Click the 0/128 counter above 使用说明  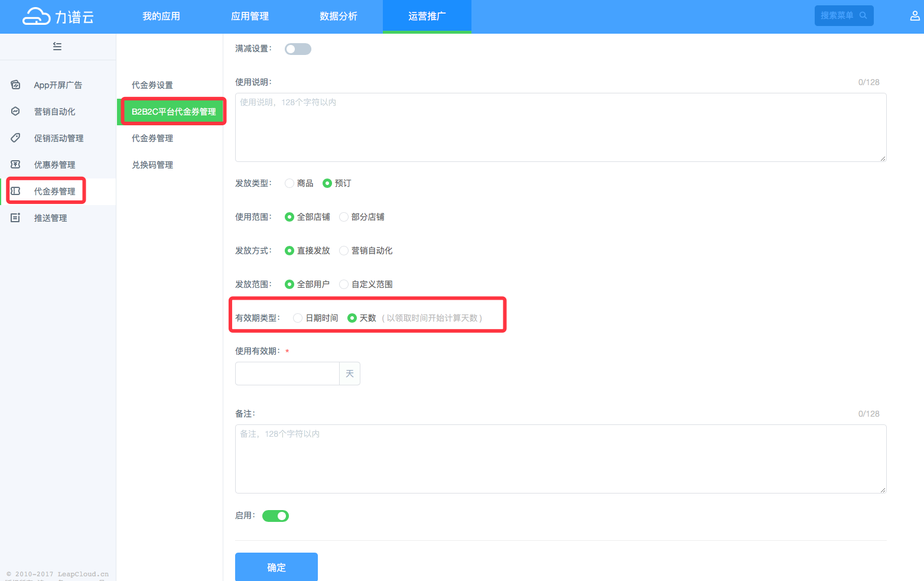pyautogui.click(x=868, y=82)
